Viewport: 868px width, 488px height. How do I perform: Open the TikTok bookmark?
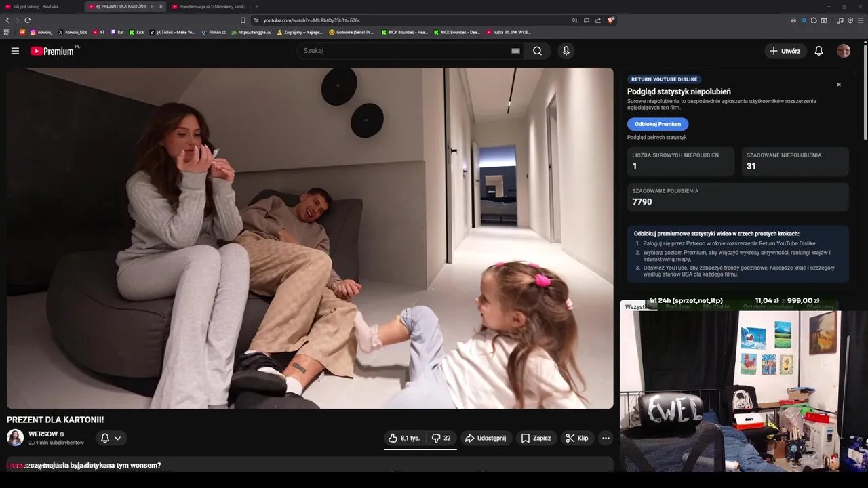pos(172,32)
